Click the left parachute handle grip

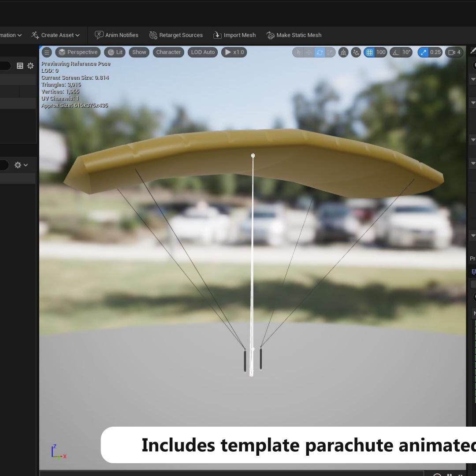[245, 361]
